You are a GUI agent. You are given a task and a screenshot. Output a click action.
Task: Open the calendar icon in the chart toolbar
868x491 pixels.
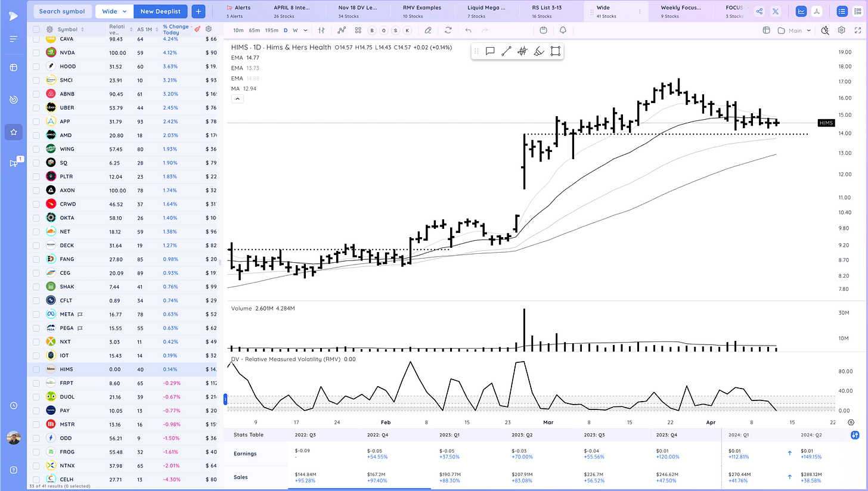pos(543,30)
